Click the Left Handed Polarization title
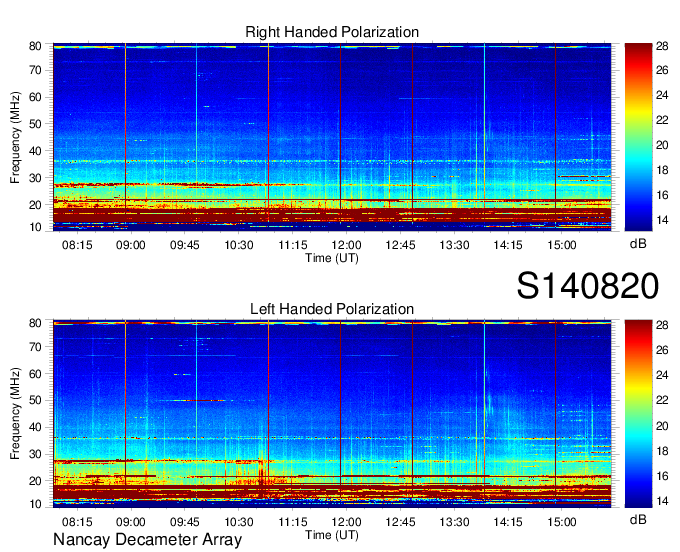Screen dimensions: 680x552 pos(332,309)
